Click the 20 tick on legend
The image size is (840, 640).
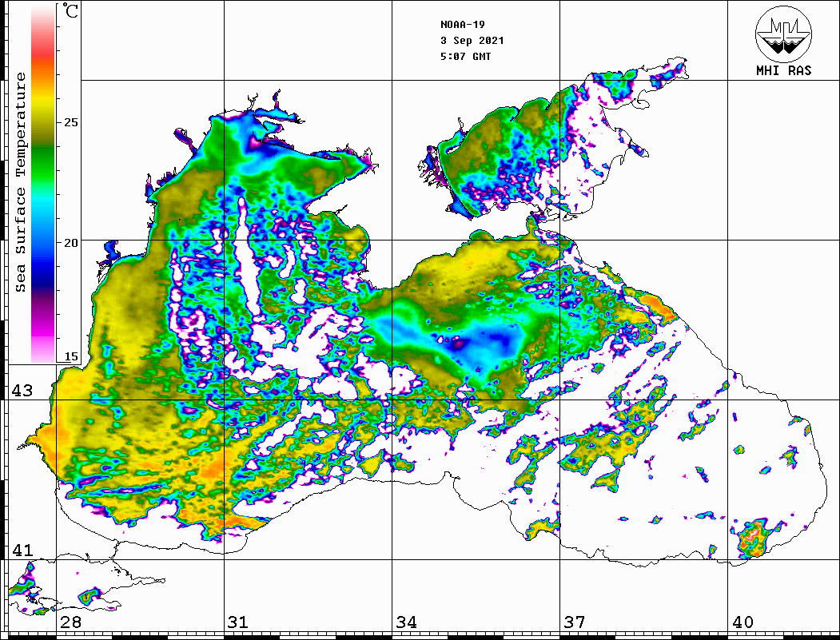70,243
